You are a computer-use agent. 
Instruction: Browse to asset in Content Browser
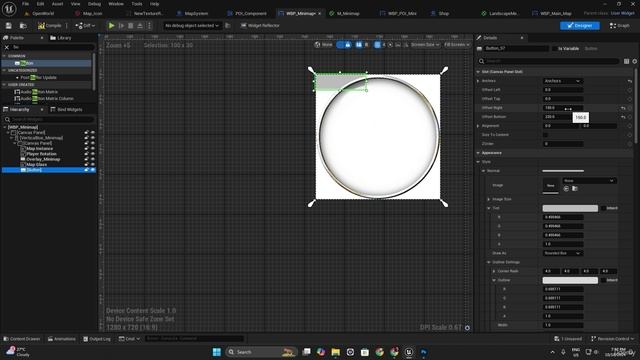(23, 25)
